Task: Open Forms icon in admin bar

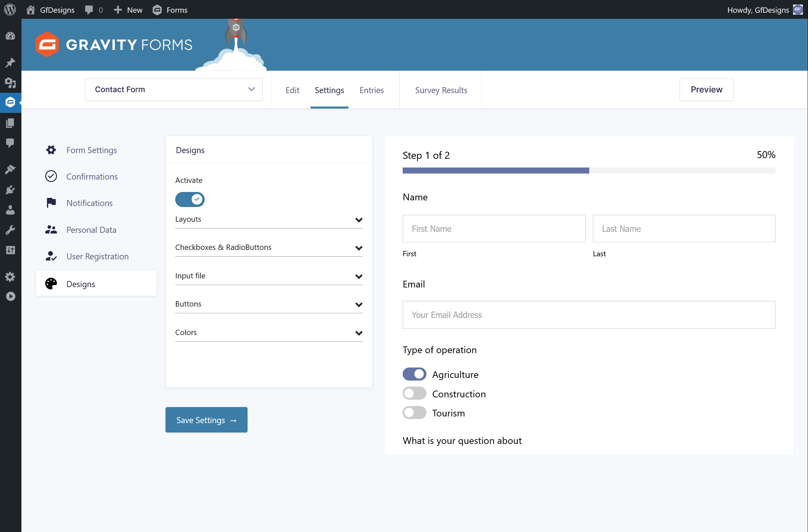Action: coord(157,10)
